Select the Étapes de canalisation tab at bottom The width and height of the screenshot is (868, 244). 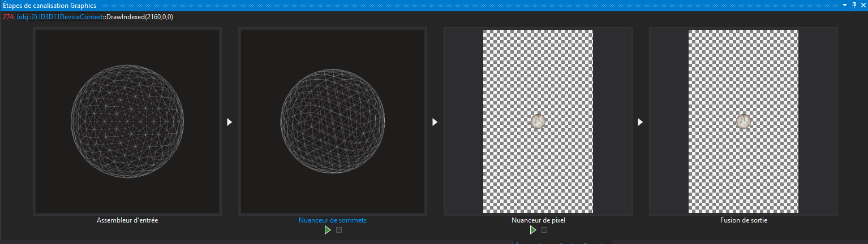point(560,242)
